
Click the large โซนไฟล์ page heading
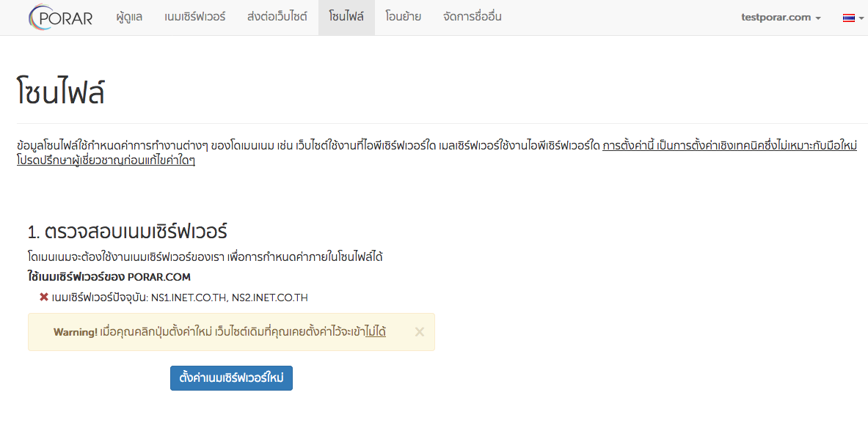pos(60,93)
